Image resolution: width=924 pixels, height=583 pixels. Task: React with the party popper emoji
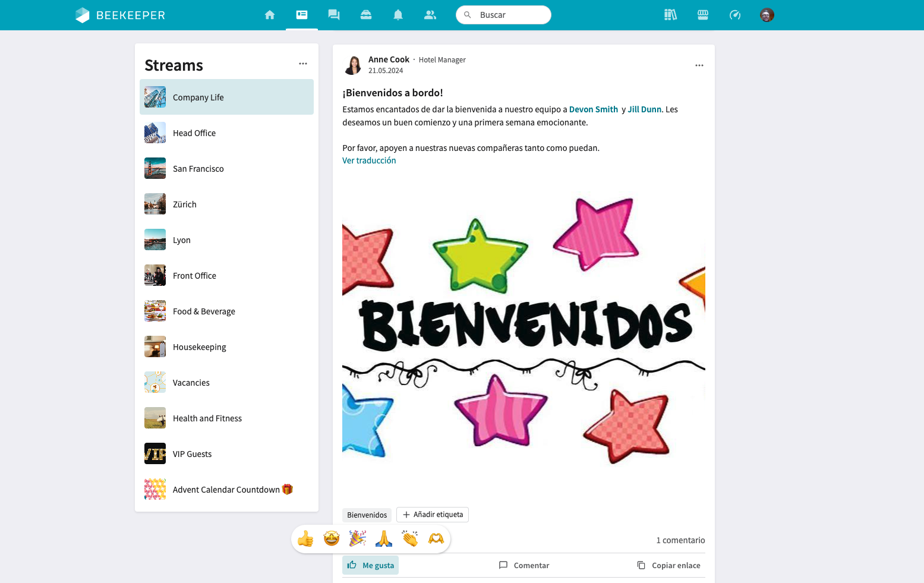point(357,539)
